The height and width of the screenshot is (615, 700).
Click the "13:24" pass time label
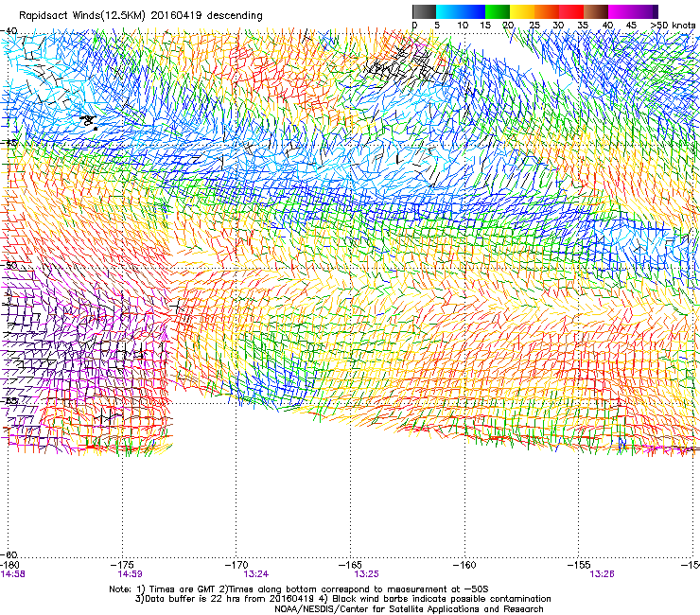[255, 574]
